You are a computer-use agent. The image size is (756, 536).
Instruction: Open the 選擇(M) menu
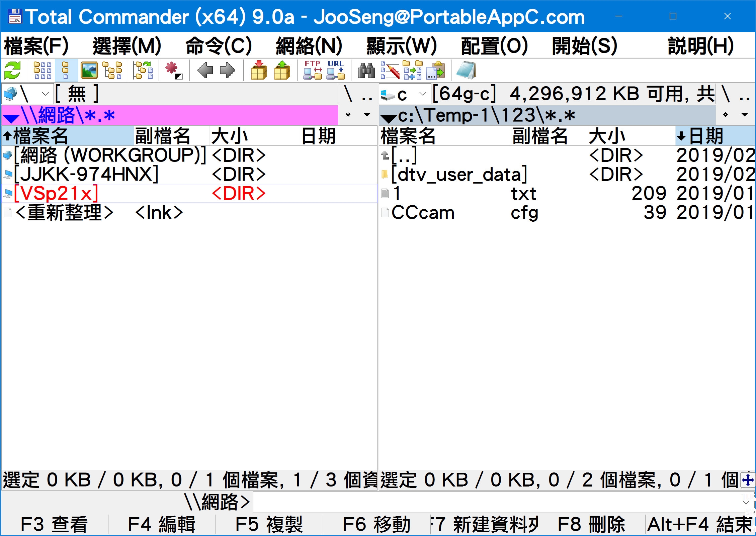(127, 46)
